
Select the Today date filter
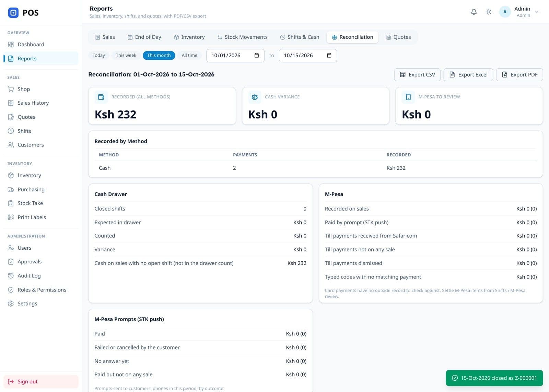pyautogui.click(x=98, y=55)
